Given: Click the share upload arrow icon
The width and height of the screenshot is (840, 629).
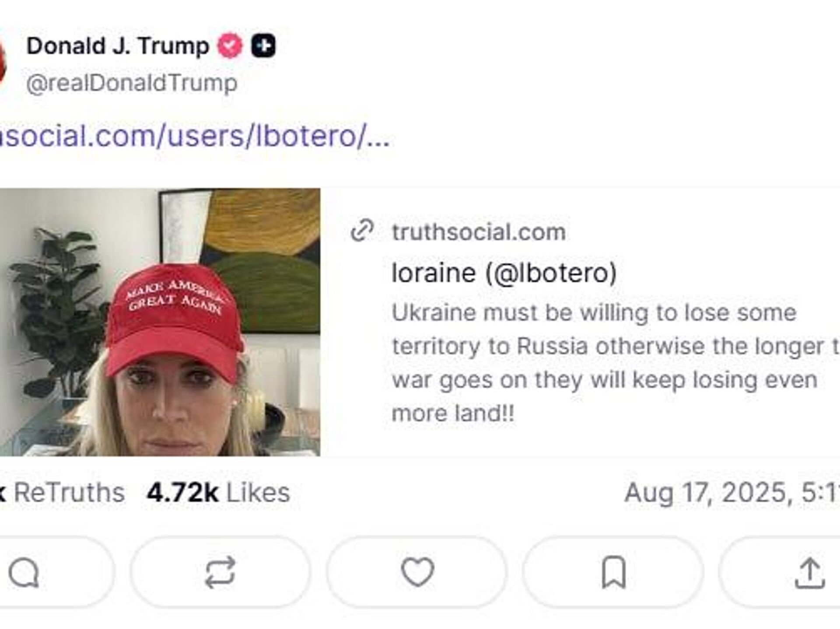Looking at the screenshot, I should 809,572.
